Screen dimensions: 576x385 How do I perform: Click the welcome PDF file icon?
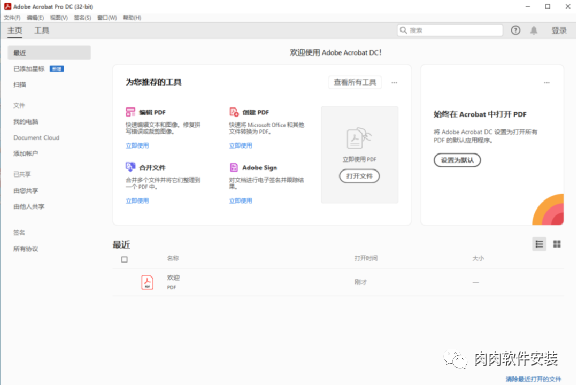[147, 282]
